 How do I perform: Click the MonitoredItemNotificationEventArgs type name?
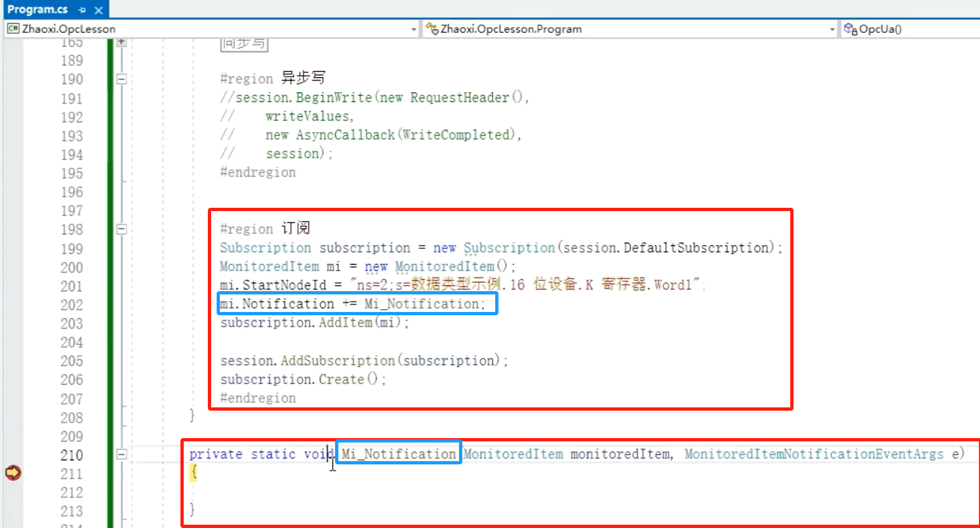[814, 454]
